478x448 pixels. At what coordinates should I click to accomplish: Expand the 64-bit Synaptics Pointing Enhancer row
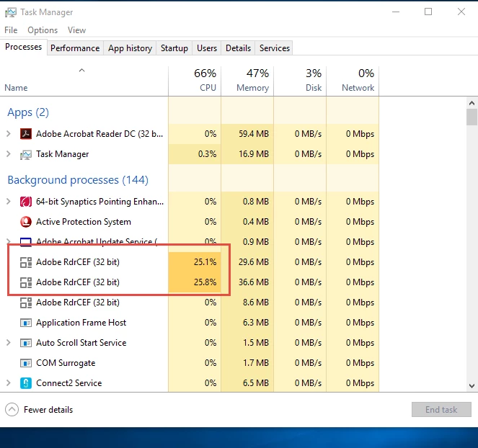point(9,201)
